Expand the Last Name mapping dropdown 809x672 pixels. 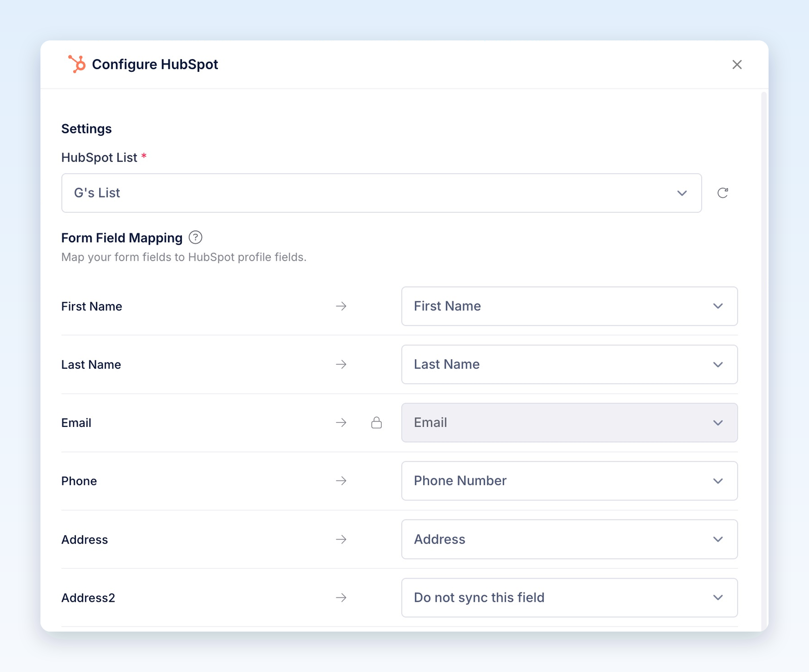coord(569,364)
